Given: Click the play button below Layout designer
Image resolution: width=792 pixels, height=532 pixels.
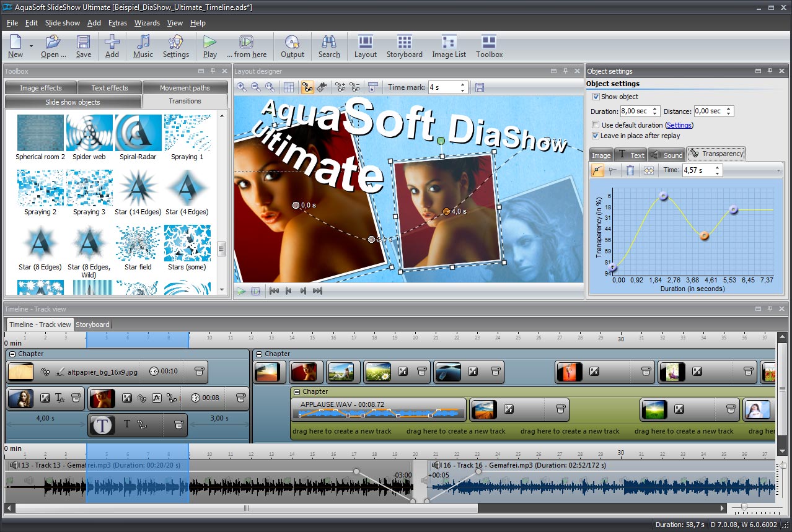Looking at the screenshot, I should [x=241, y=290].
